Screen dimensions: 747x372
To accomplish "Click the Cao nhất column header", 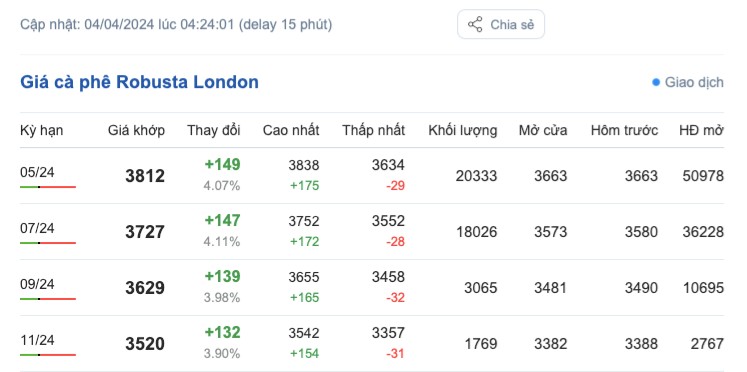I will click(291, 130).
